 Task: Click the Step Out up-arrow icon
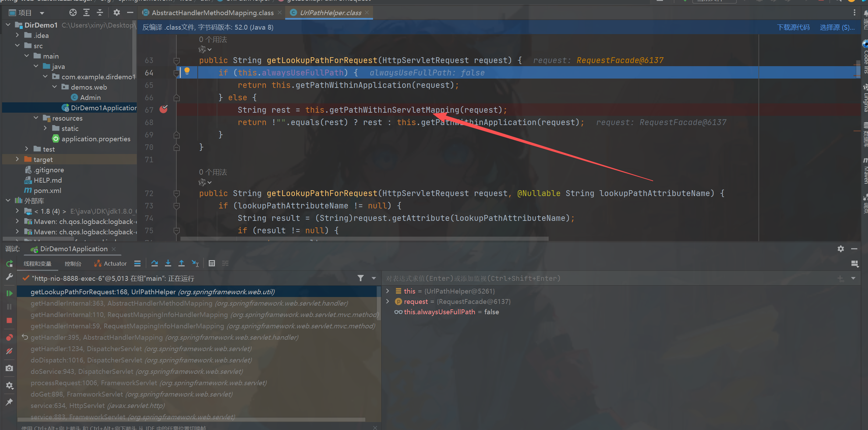181,263
